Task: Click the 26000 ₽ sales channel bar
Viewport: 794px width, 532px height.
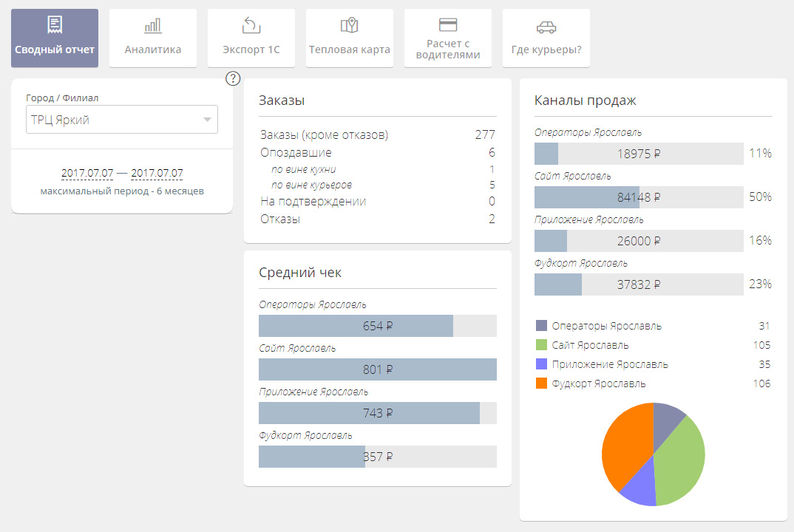Action: click(x=639, y=240)
